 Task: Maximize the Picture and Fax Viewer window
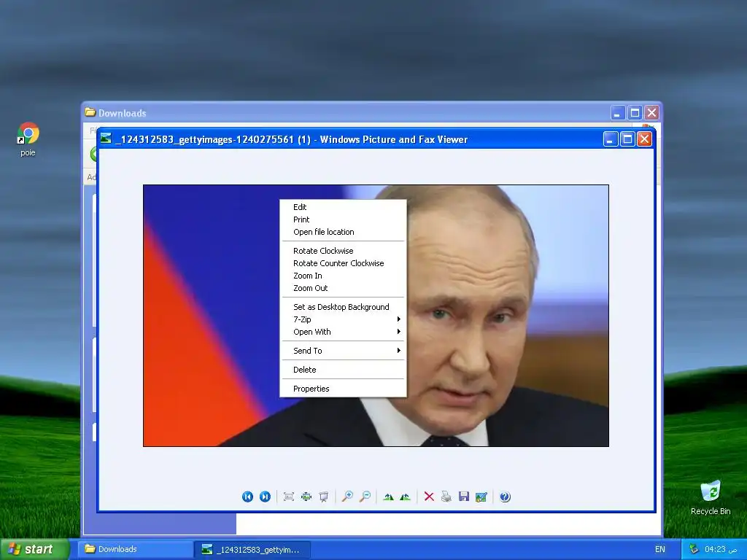coord(627,139)
